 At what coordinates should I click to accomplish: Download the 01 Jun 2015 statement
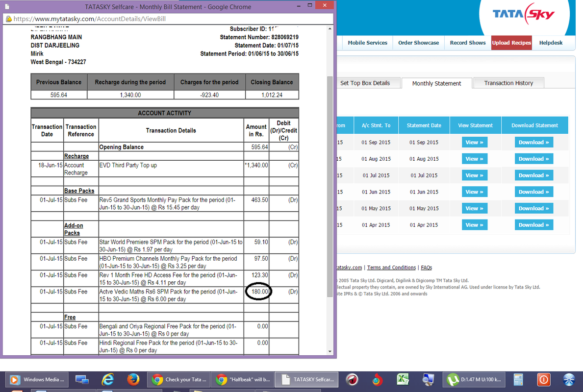pyautogui.click(x=534, y=192)
